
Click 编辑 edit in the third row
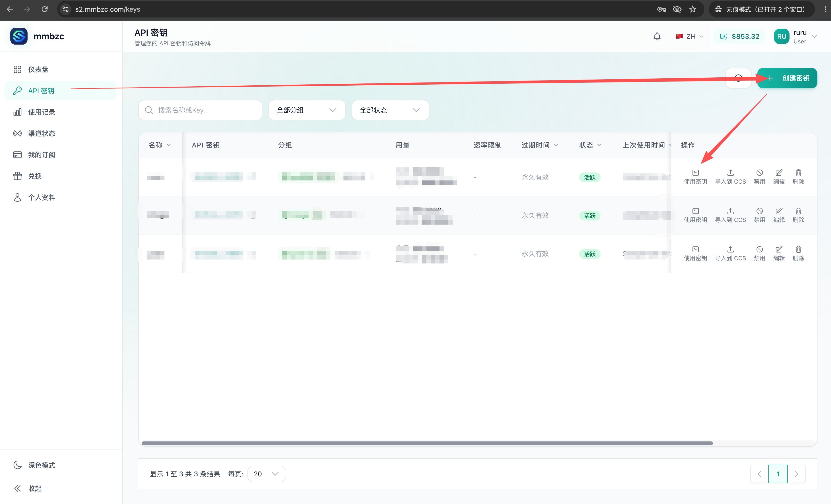pyautogui.click(x=779, y=254)
